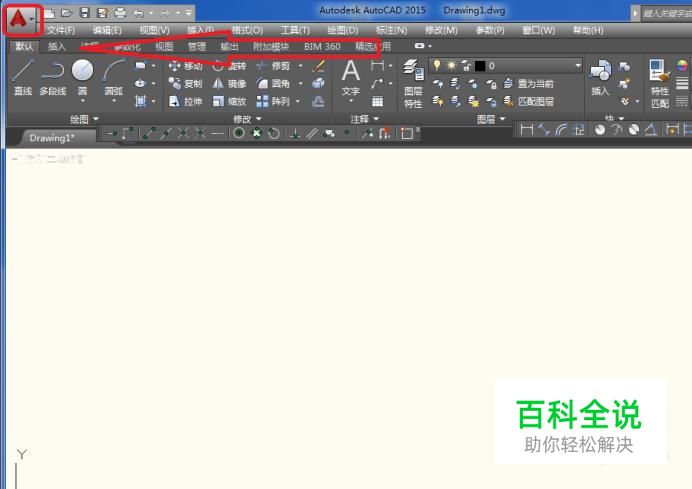Select the 圆弧 (Arc) tool icon

pos(113,71)
